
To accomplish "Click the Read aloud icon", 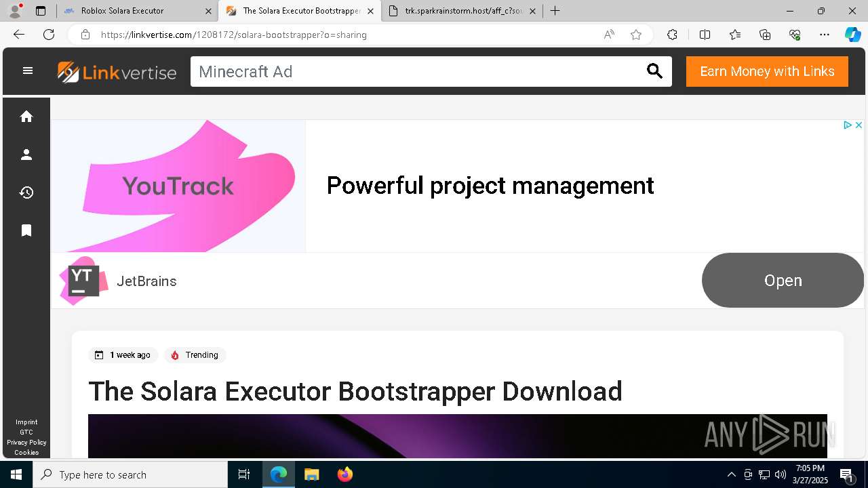I will [x=609, y=35].
